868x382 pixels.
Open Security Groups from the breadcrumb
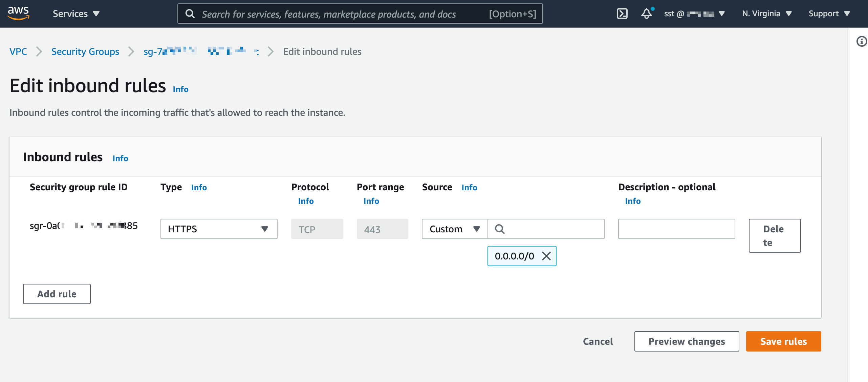point(85,51)
